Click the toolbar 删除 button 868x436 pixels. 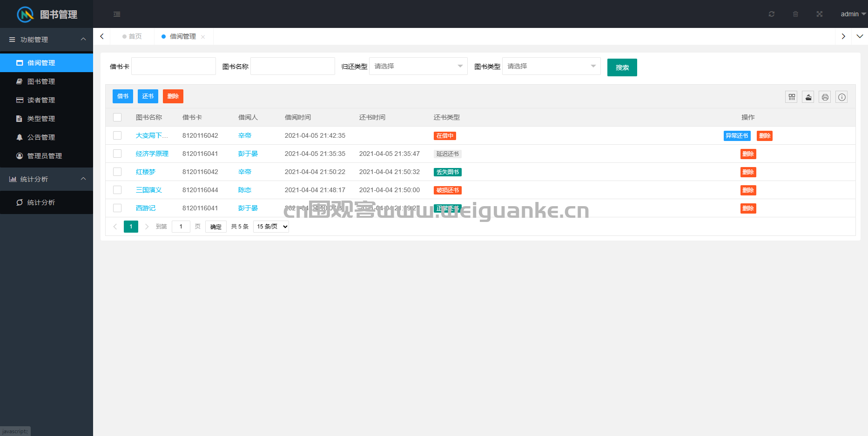(173, 96)
